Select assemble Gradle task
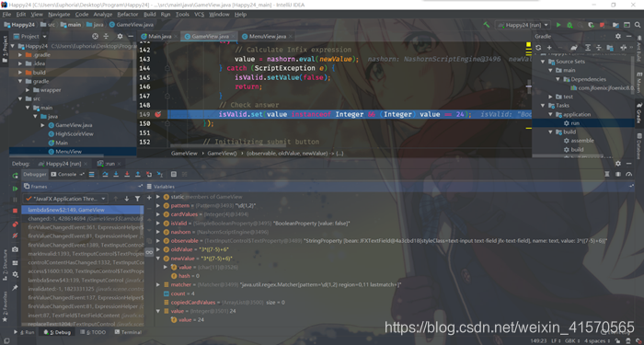 coord(582,141)
